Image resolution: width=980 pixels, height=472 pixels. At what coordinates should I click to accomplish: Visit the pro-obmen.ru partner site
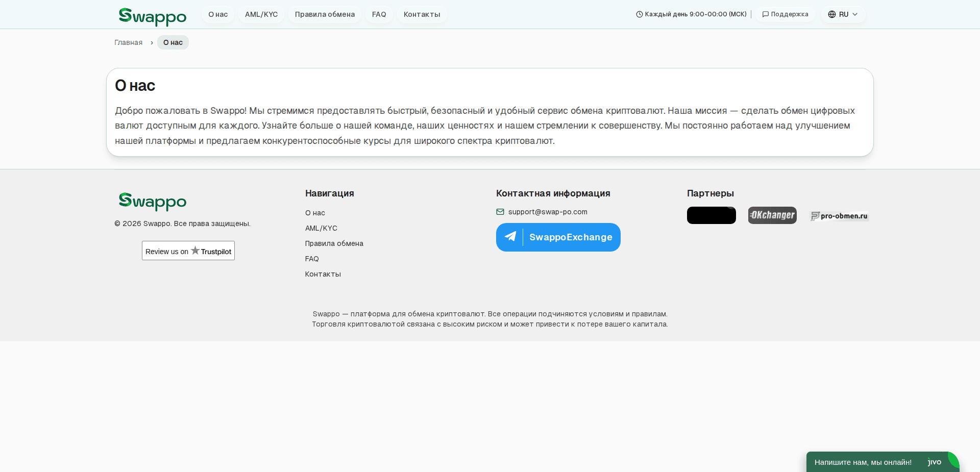839,215
